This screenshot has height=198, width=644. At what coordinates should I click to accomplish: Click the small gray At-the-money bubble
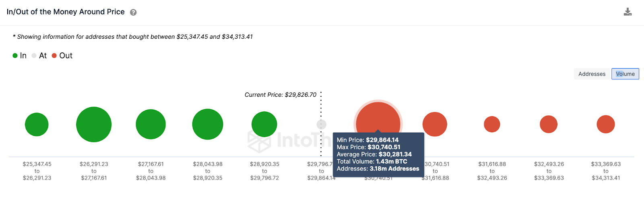click(321, 124)
